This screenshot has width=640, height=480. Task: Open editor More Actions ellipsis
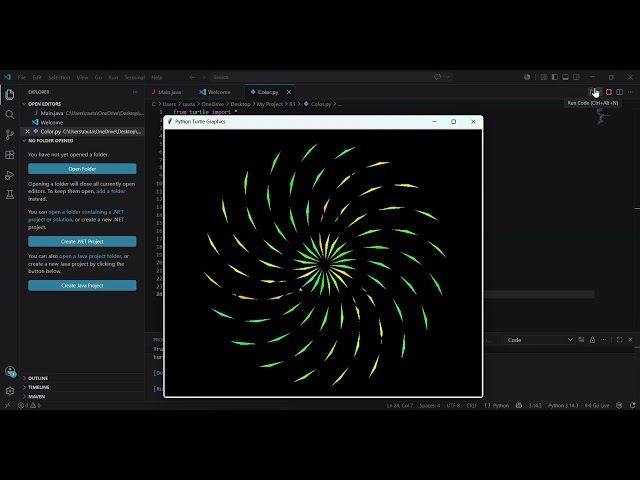[x=631, y=92]
